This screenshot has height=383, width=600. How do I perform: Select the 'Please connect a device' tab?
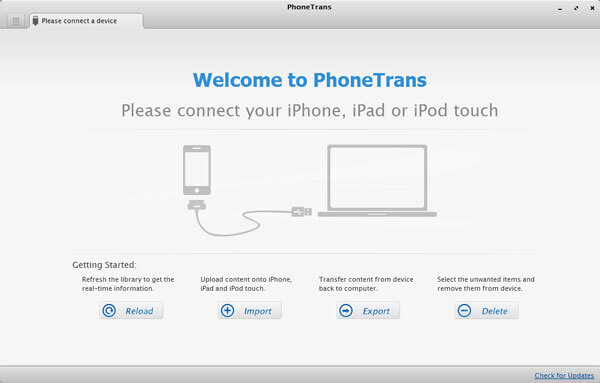pyautogui.click(x=86, y=21)
